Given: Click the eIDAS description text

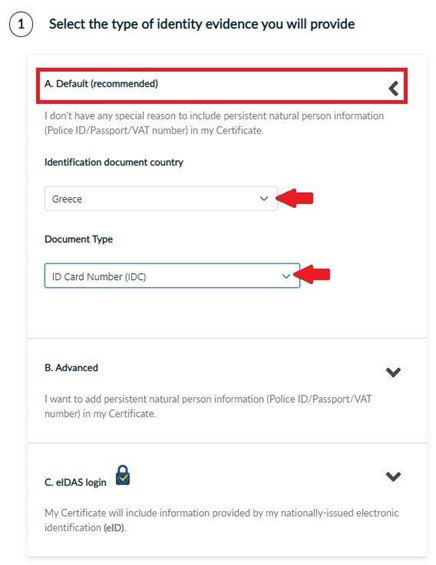Looking at the screenshot, I should coord(222,520).
